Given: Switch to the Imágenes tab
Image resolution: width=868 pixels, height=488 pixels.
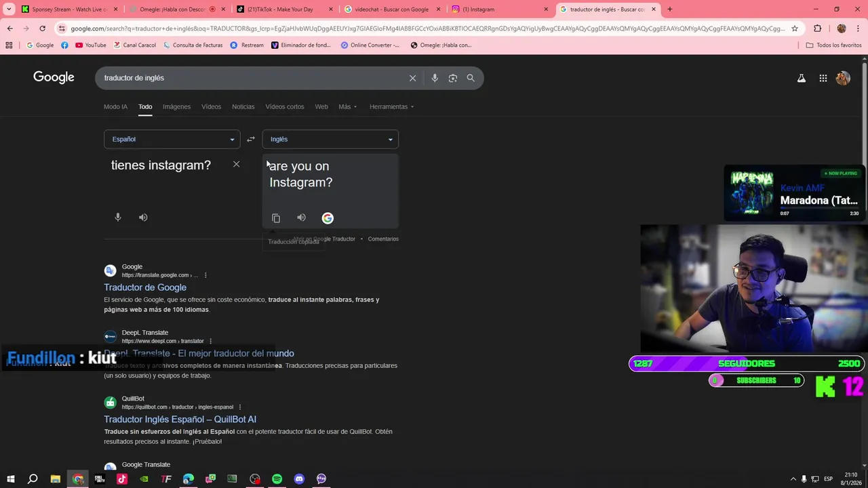Looking at the screenshot, I should [x=176, y=106].
